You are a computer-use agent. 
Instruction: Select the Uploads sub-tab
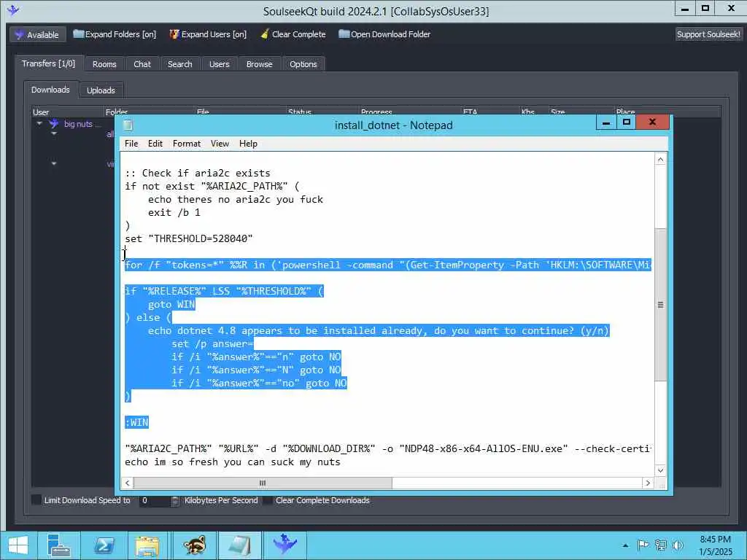(x=101, y=90)
